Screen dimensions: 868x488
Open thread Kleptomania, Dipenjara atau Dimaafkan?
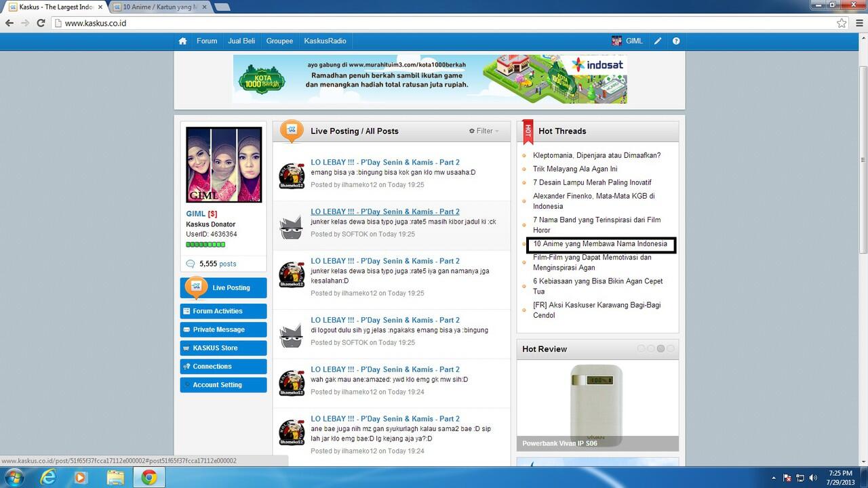pos(597,155)
